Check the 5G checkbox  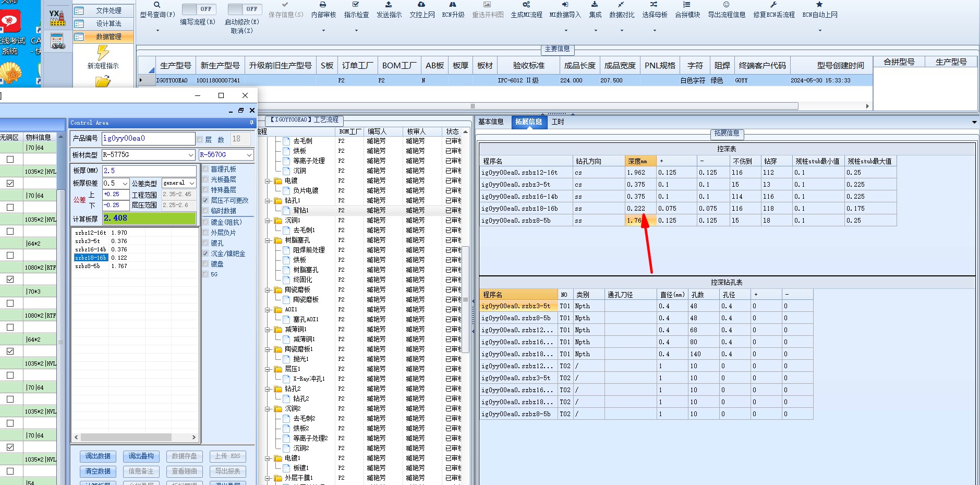pyautogui.click(x=205, y=274)
